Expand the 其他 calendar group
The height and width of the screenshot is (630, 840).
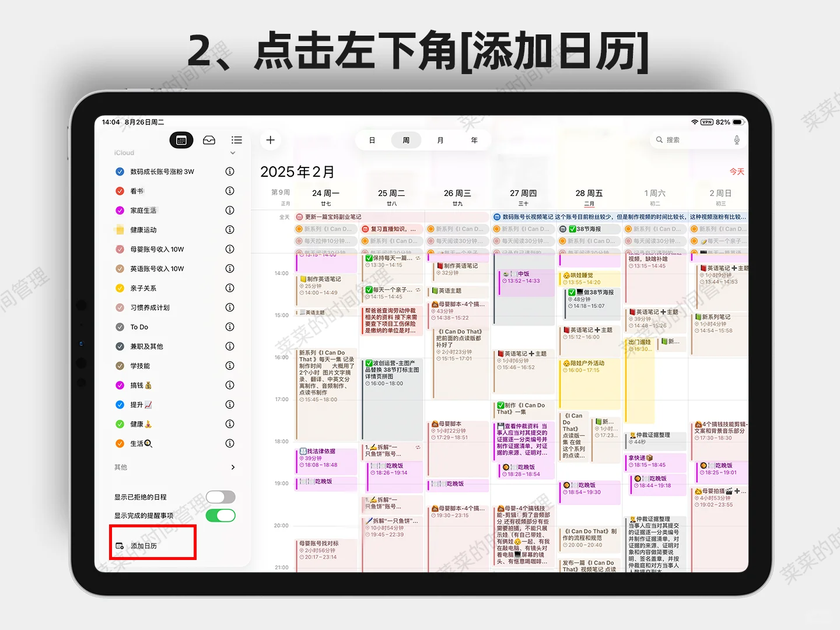pos(232,467)
